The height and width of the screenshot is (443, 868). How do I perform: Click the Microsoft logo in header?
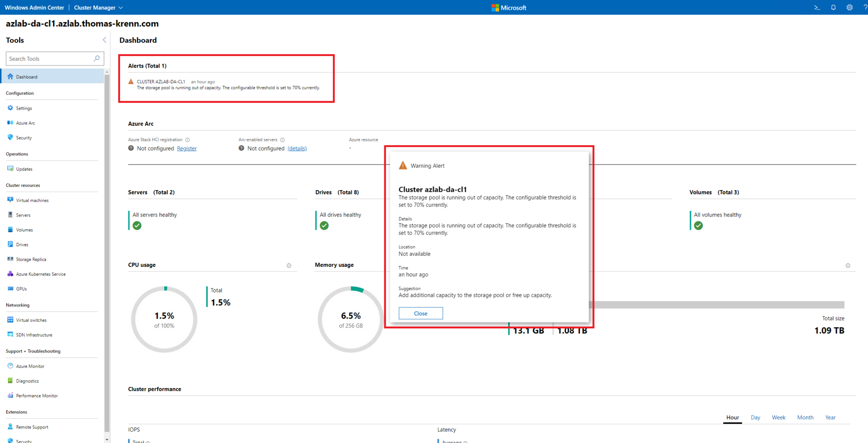[509, 8]
